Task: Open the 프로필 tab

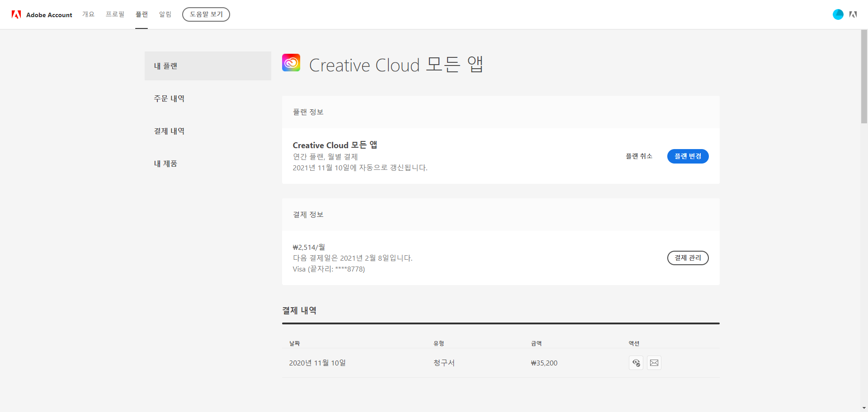Action: pyautogui.click(x=115, y=14)
